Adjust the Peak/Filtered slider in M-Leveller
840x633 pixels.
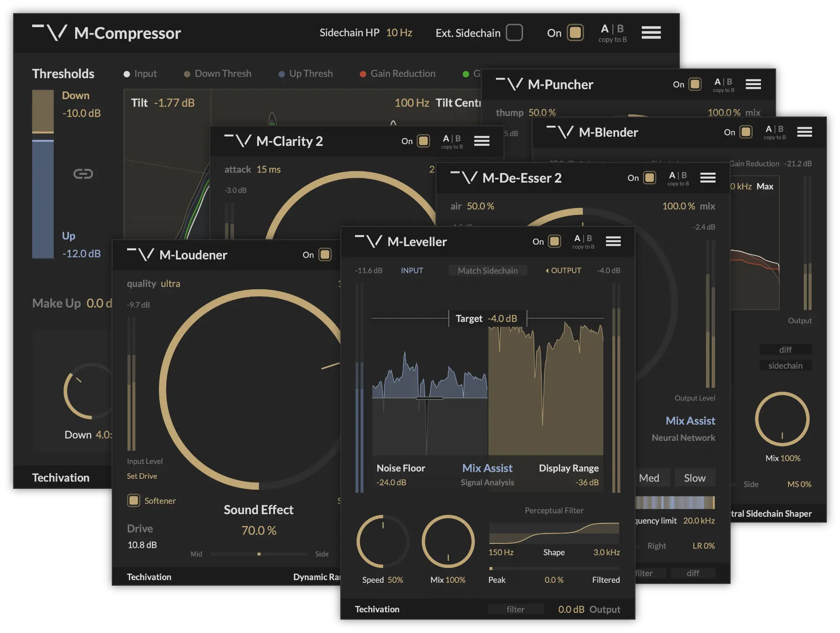[554, 569]
